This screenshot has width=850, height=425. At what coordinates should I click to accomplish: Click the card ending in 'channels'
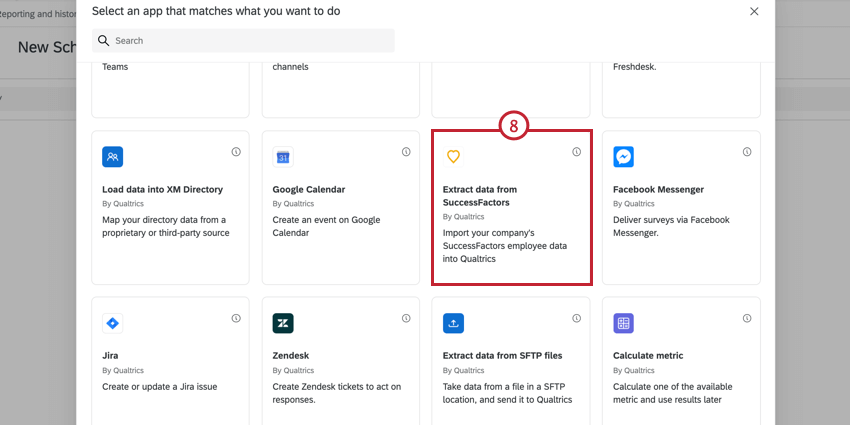click(x=340, y=90)
